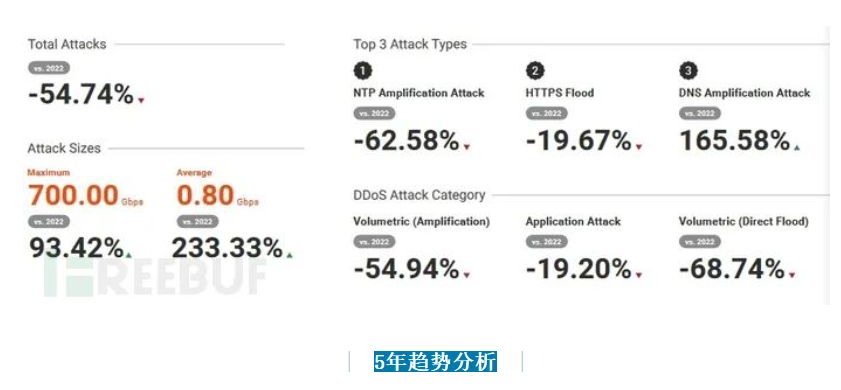Viewport: 841px width, 390px height.
Task: Select the Volumetric (Direct Flood) category
Action: coord(743,221)
